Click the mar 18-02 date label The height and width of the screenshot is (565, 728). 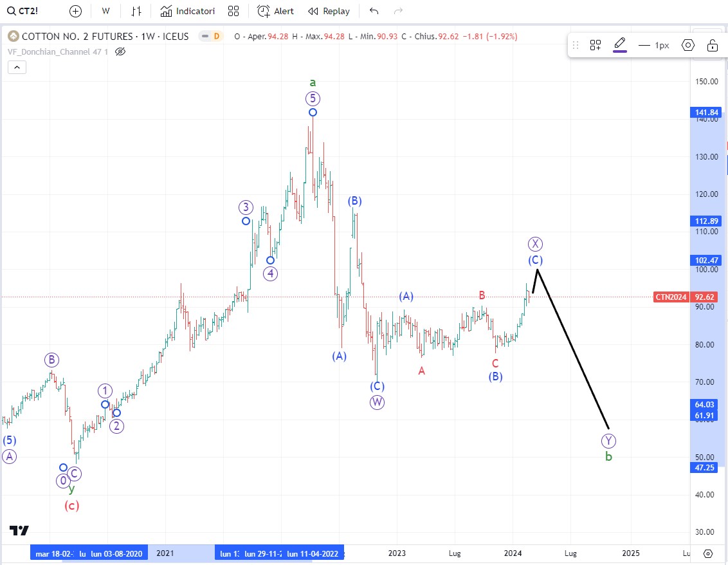(x=54, y=553)
